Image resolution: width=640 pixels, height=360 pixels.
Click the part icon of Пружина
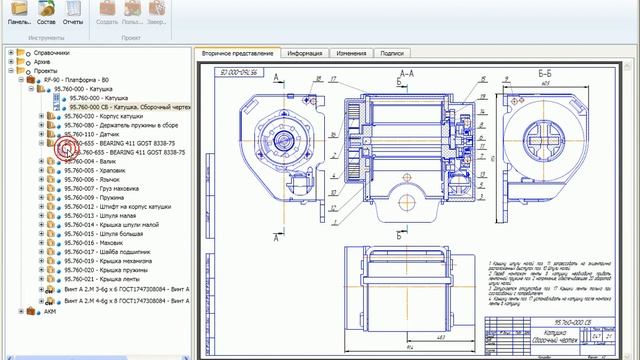[x=51, y=197]
